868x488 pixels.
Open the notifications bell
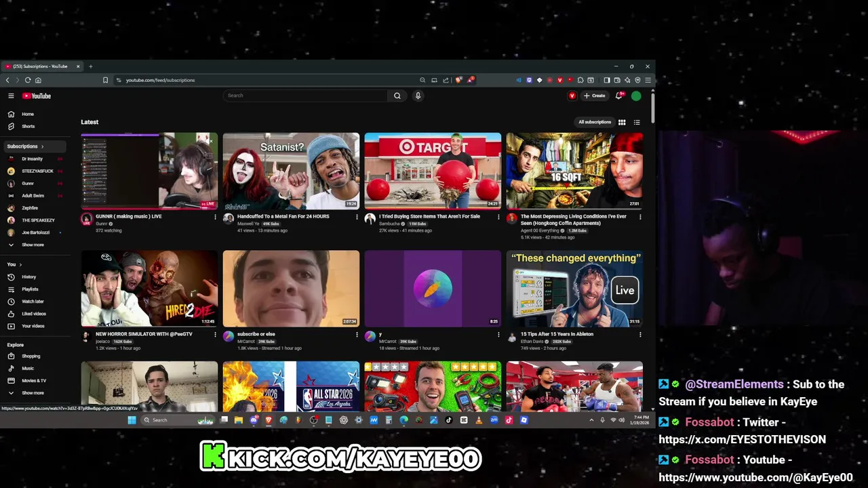pyautogui.click(x=618, y=96)
